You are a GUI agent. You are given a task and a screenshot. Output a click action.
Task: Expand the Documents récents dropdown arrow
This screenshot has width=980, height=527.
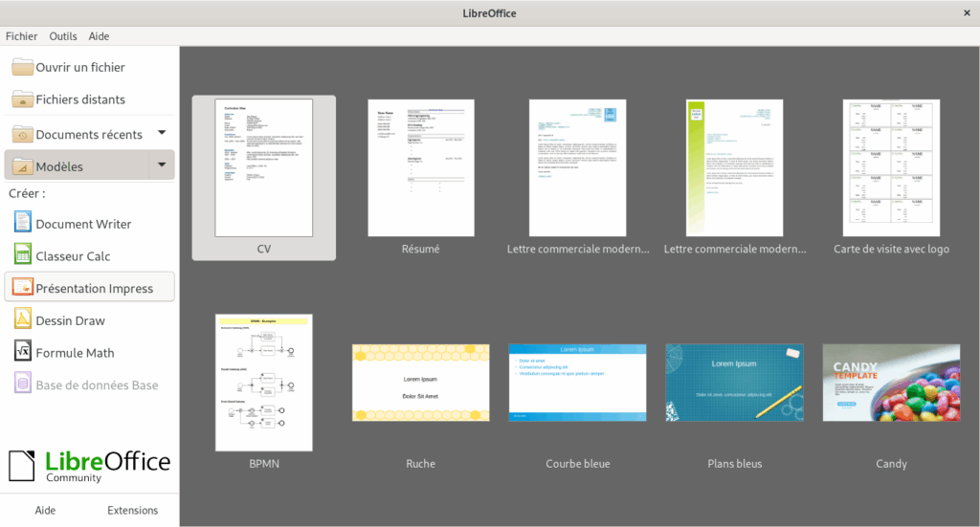coord(162,132)
